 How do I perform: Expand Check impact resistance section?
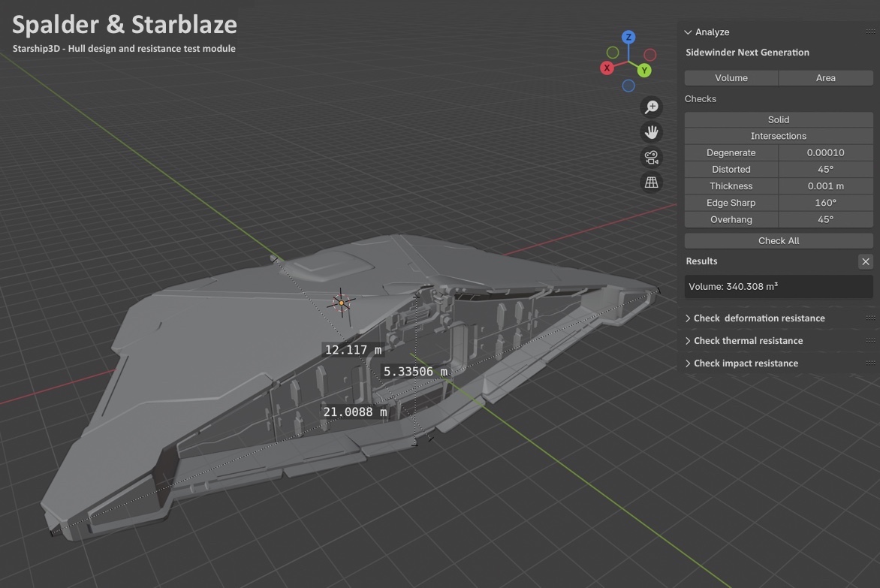click(745, 363)
